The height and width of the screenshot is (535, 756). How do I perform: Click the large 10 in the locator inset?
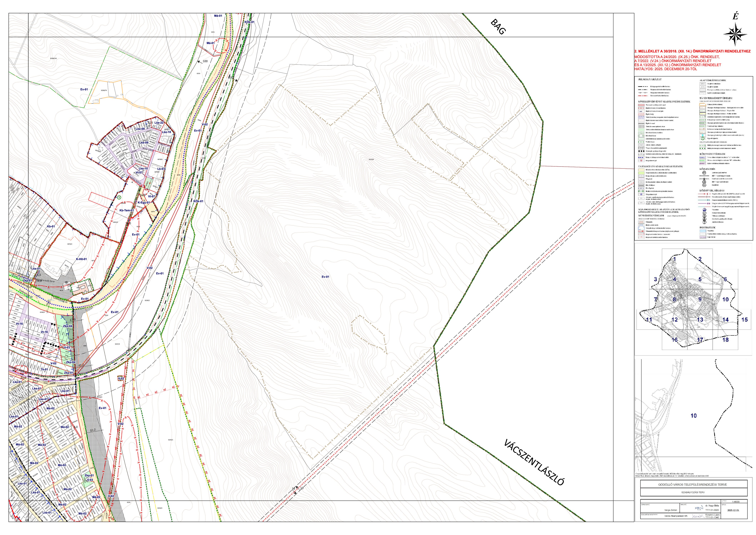click(693, 416)
